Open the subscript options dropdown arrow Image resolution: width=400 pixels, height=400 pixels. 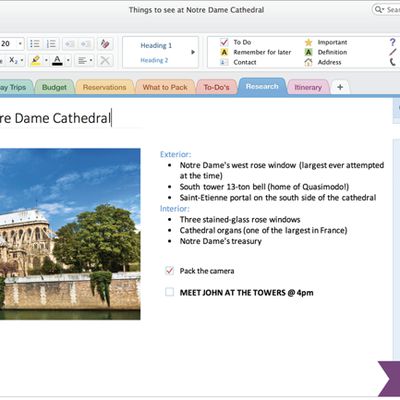pos(22,60)
